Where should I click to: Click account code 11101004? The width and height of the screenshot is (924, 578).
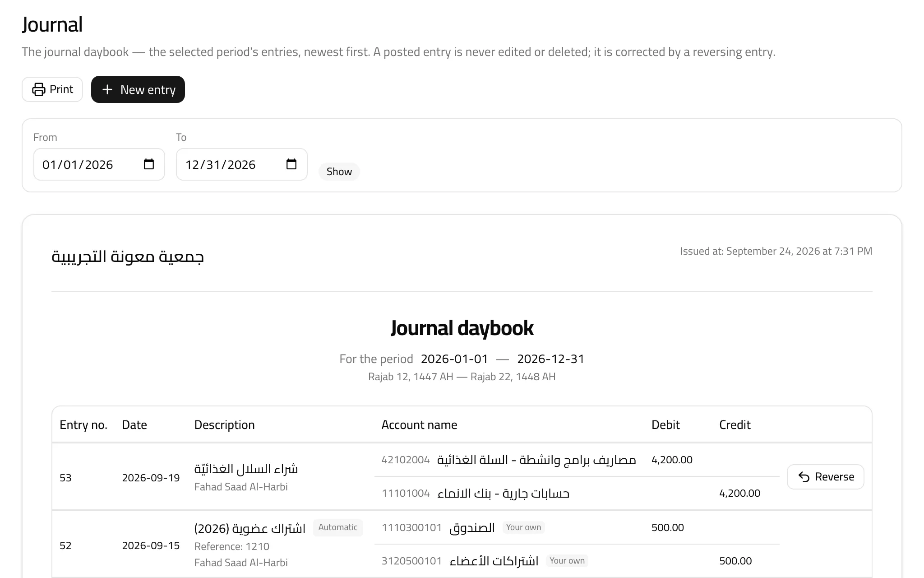406,493
